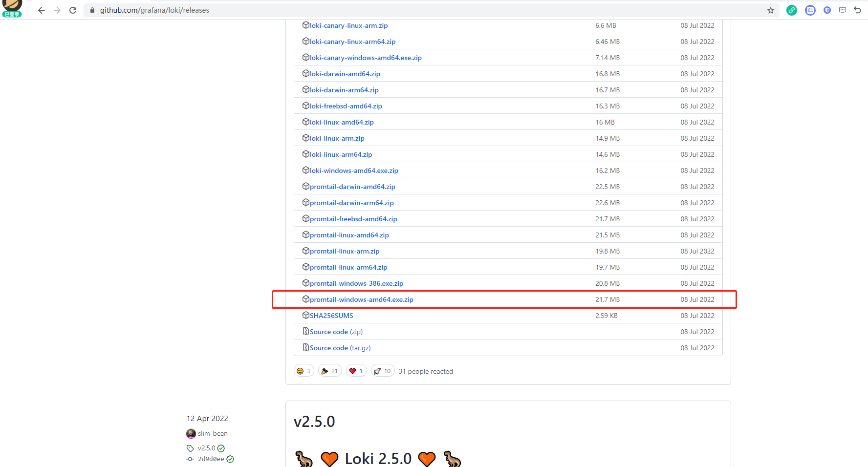This screenshot has width=868, height=467.
Task: Click commit icon beside 2d9d0ee
Action: pos(190,459)
